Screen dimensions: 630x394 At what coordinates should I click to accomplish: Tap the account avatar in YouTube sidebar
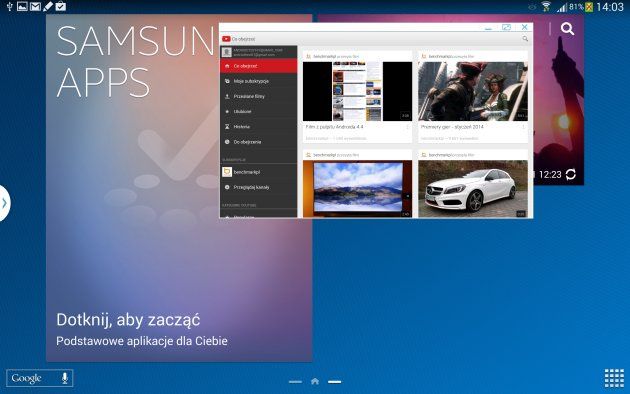point(227,52)
